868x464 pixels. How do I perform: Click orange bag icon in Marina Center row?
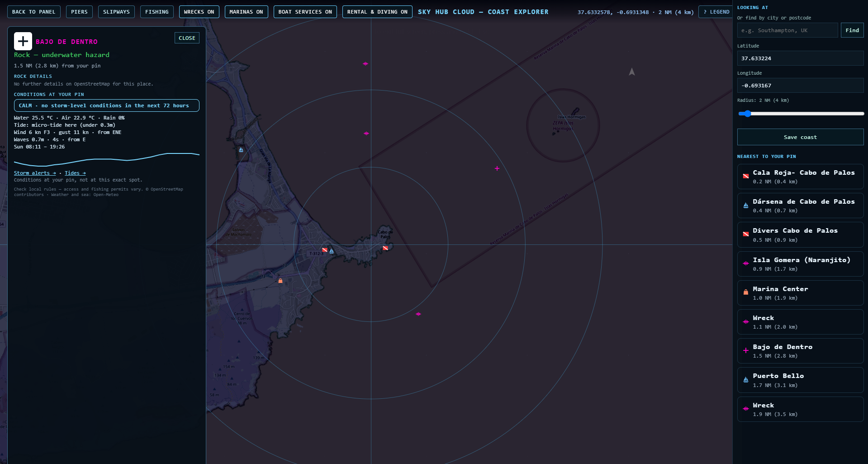coord(746,292)
